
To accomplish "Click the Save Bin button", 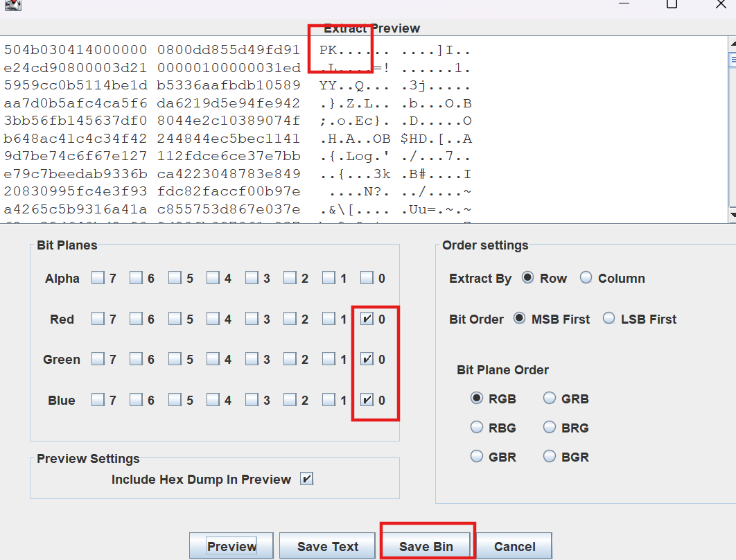I will click(426, 546).
